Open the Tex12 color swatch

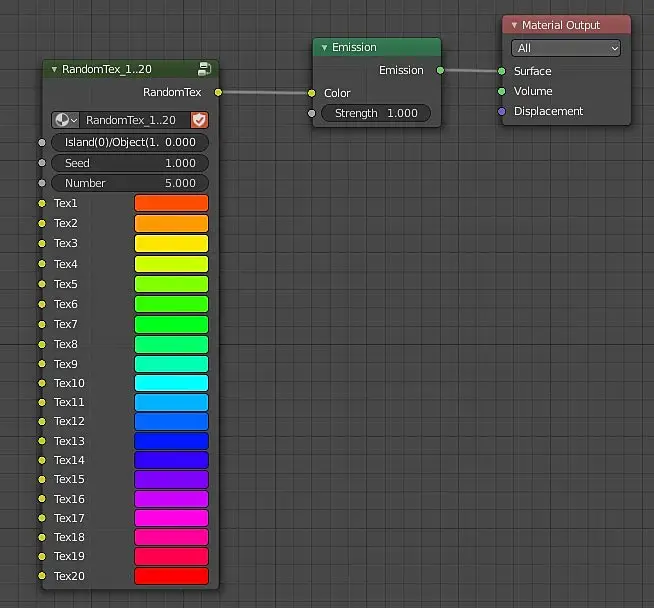coord(171,422)
